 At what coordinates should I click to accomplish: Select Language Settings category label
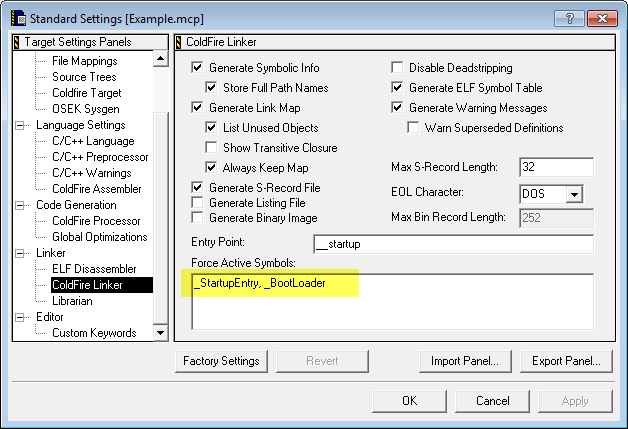pos(81,125)
